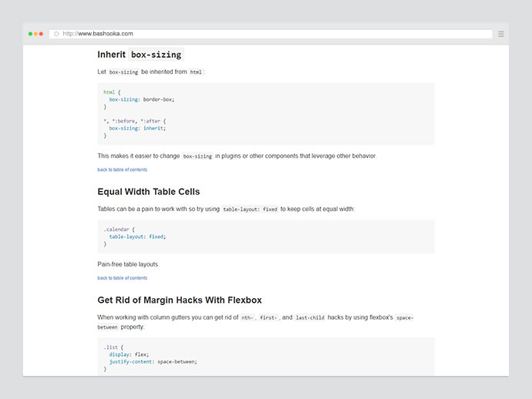Click 'justify-content: space-between;' code line
Viewport: 532px width, 399px height.
[153, 362]
